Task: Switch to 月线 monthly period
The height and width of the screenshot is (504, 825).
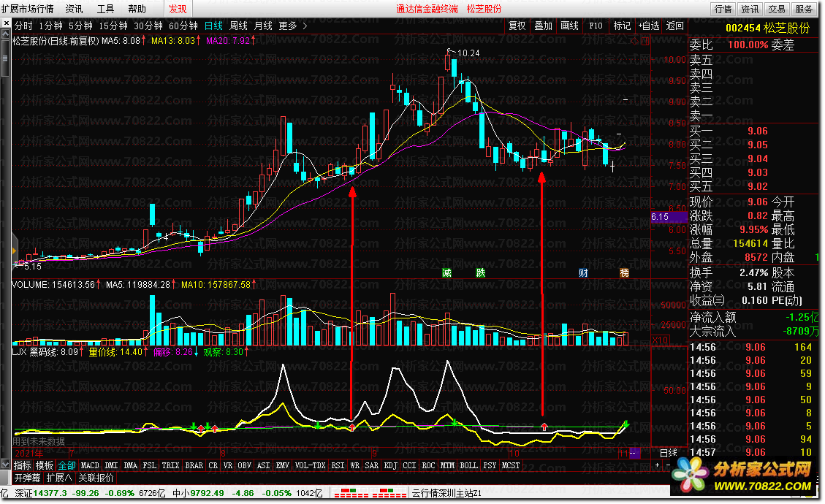Action: click(x=263, y=26)
